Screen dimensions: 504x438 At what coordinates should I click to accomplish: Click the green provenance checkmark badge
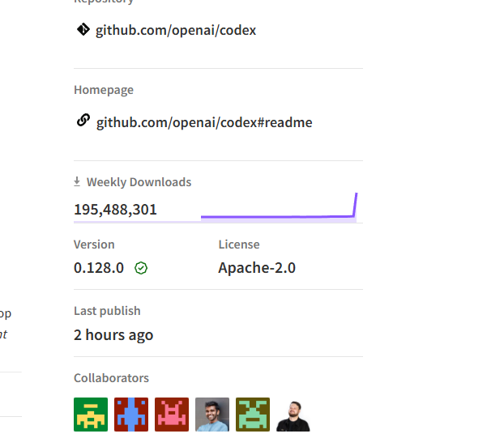coord(141,268)
